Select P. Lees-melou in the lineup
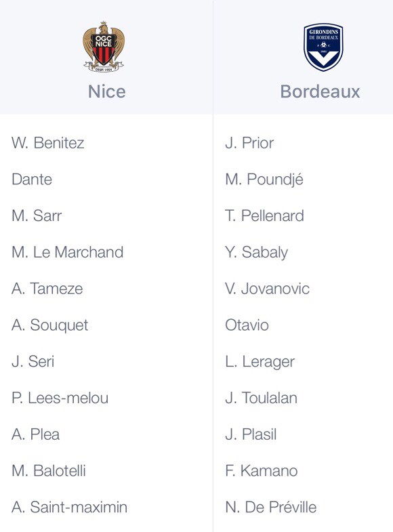This screenshot has height=532, width=393. (x=60, y=398)
